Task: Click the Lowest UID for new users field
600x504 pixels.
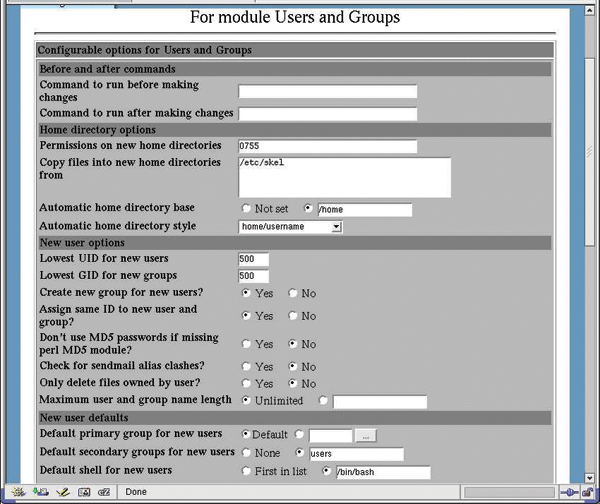Action: [x=253, y=260]
